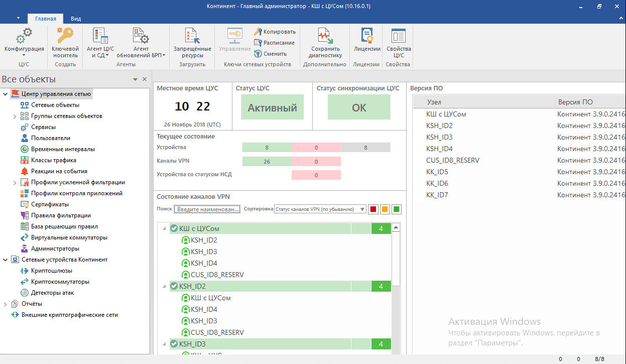Collapse the КШ с ЦУСом VPN group
Image resolution: width=626 pixels, height=364 pixels.
click(164, 228)
